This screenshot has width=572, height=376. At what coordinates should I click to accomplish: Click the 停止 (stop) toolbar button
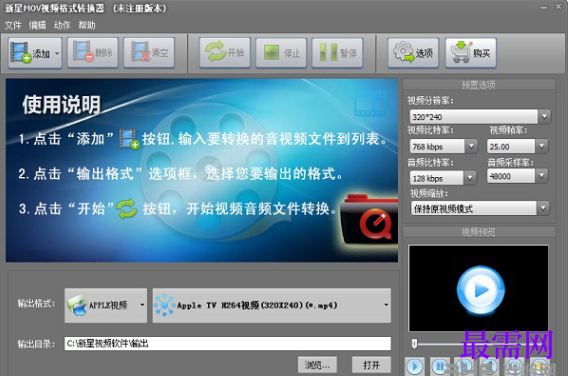[281, 53]
